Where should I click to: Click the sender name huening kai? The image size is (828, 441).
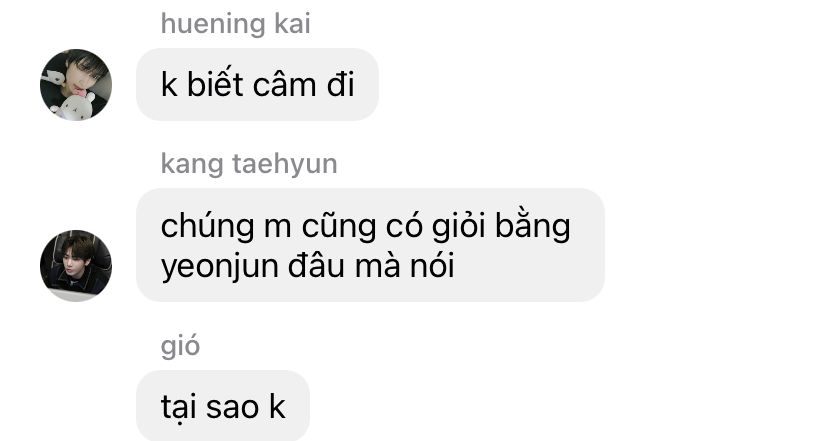click(236, 24)
